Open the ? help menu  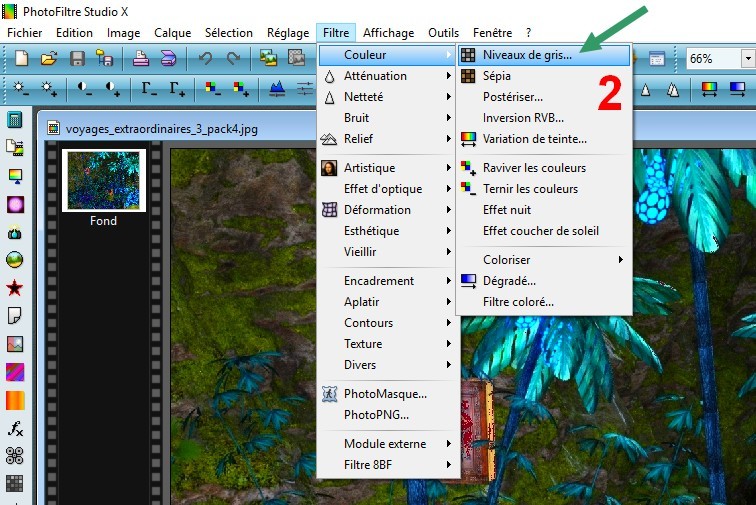(x=528, y=33)
